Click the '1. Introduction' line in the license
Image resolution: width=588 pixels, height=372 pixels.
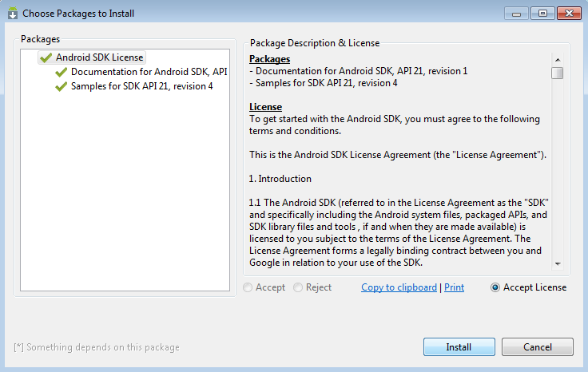point(280,179)
